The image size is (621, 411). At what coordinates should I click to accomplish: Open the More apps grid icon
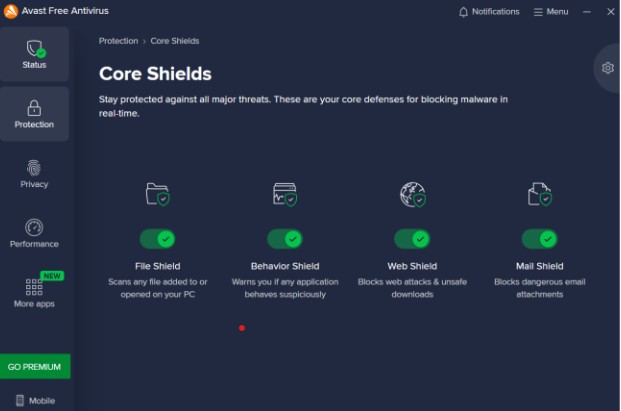click(x=34, y=287)
